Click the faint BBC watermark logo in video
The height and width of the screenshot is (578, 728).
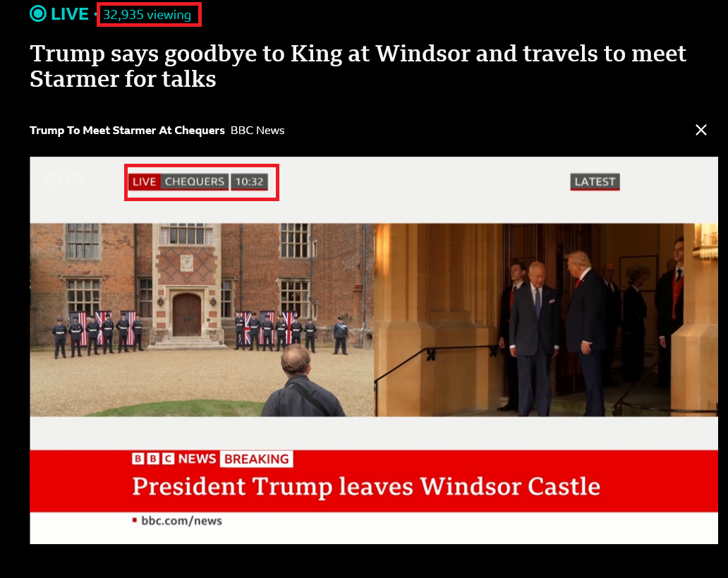point(64,180)
